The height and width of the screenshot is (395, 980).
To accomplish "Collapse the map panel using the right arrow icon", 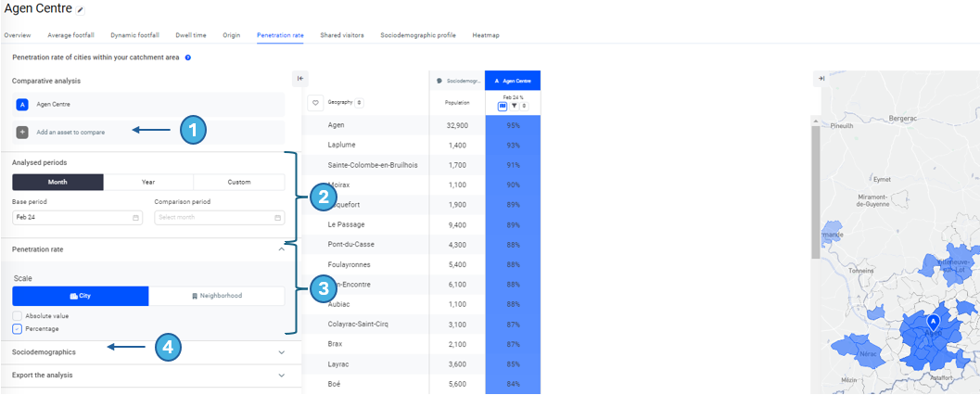I will (x=821, y=79).
